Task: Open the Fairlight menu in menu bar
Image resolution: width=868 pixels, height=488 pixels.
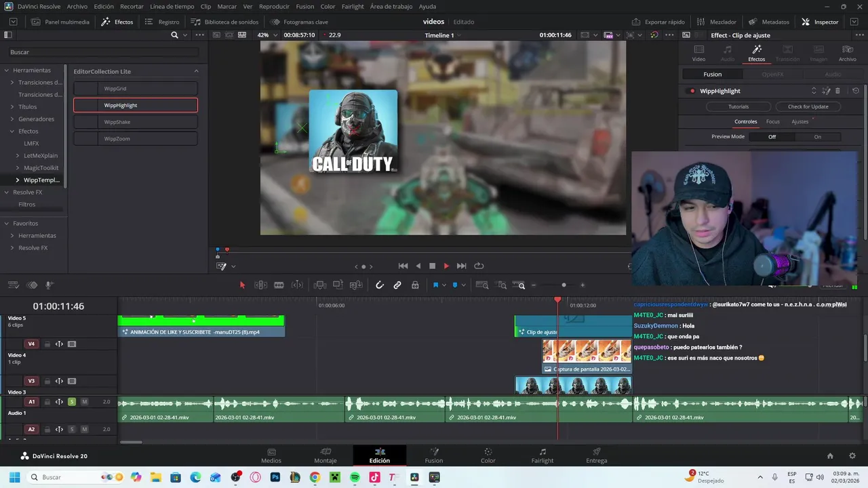Action: coord(353,6)
